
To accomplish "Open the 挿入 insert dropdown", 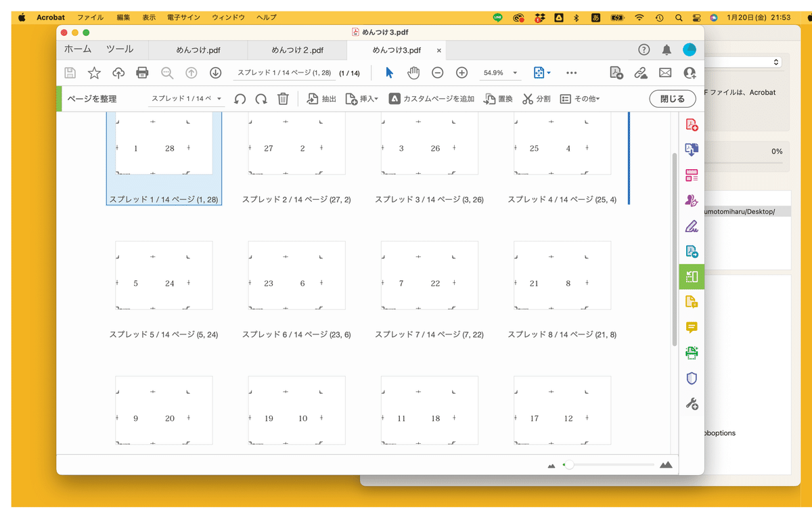I will click(362, 99).
